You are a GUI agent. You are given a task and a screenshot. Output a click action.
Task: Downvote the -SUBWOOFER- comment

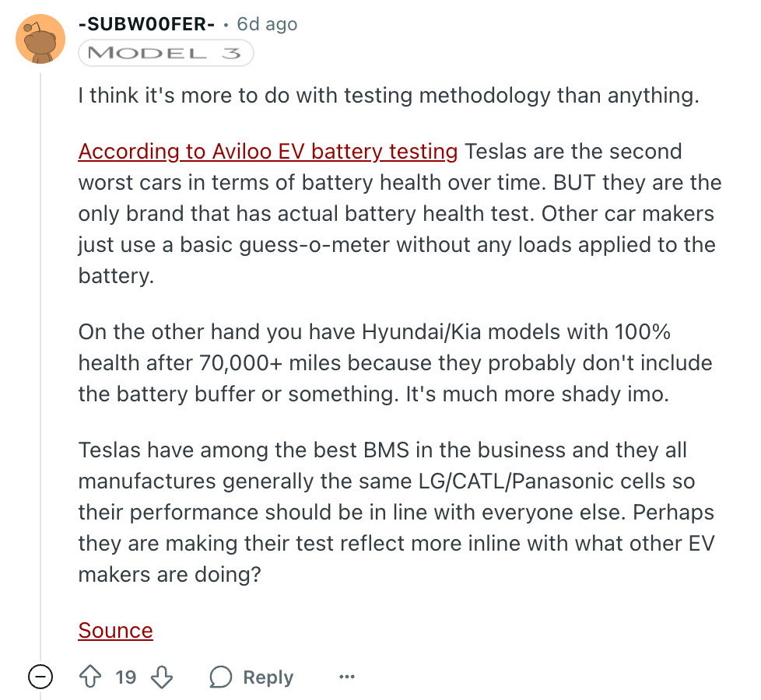click(x=162, y=677)
